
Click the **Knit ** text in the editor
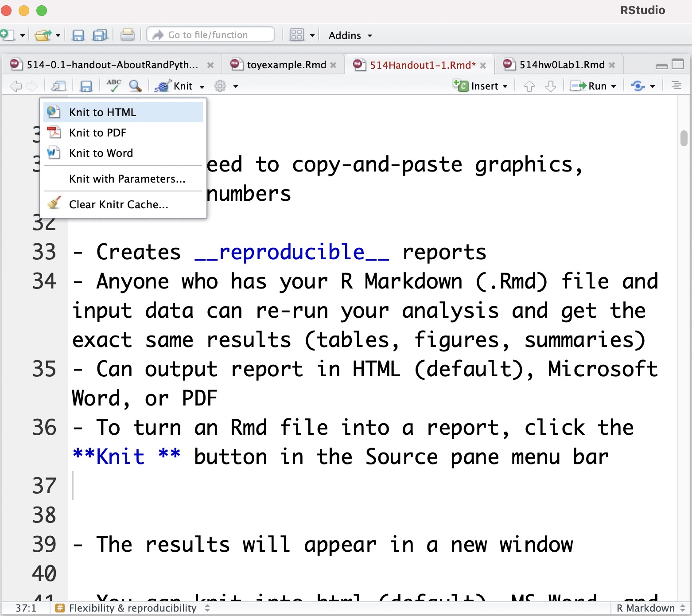tap(126, 456)
